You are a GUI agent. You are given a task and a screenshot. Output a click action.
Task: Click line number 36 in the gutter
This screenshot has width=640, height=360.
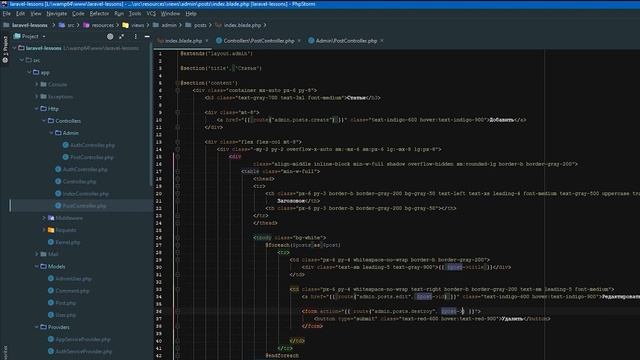point(158,311)
